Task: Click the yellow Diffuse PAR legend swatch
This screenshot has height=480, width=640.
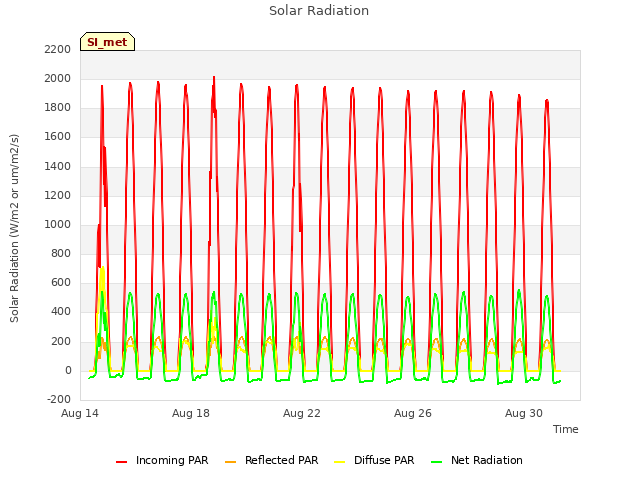Action: click(340, 462)
